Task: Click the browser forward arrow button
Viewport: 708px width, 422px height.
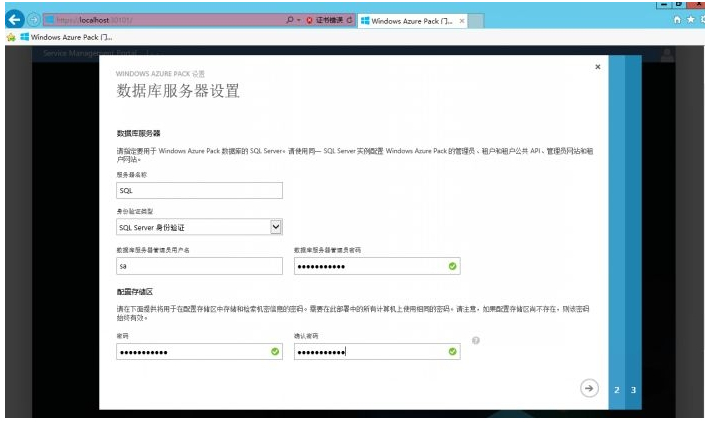Action: coord(33,20)
